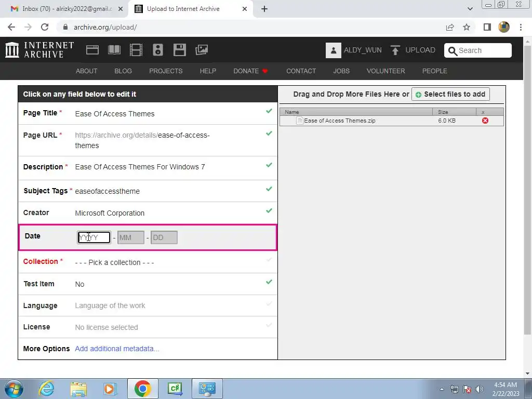Click the Upload arrow icon
The height and width of the screenshot is (399, 532).
click(395, 50)
